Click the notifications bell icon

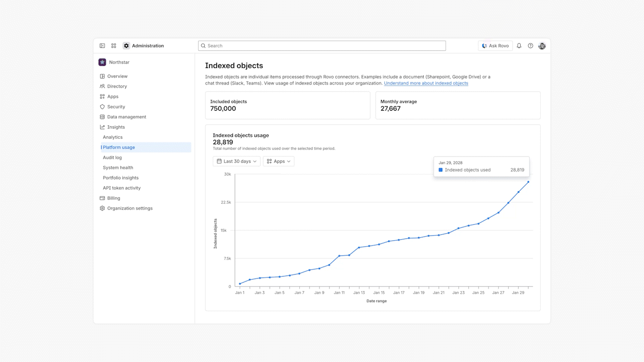[519, 46]
